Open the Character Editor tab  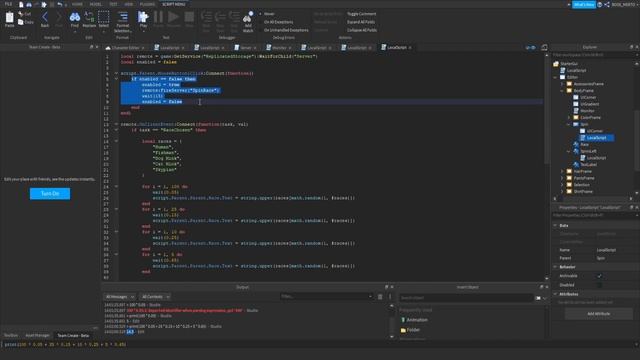tap(125, 48)
